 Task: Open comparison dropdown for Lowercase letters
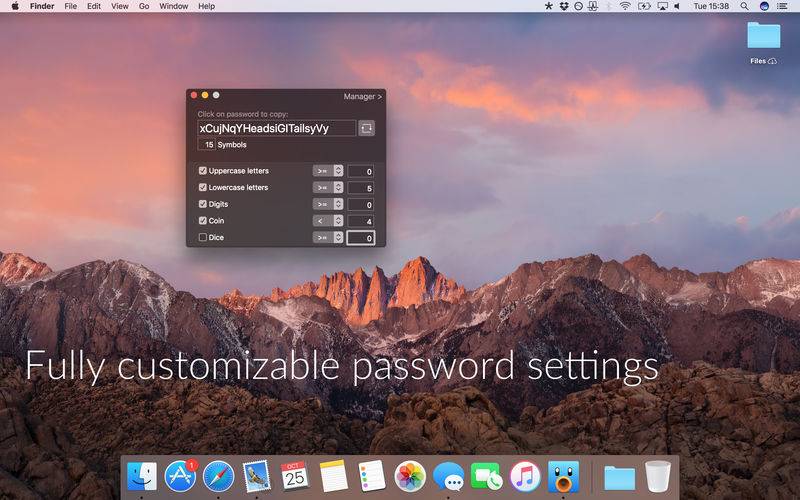327,188
